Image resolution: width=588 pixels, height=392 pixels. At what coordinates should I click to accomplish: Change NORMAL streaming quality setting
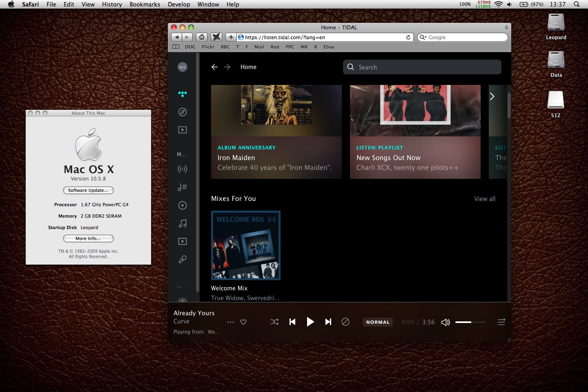(x=378, y=322)
